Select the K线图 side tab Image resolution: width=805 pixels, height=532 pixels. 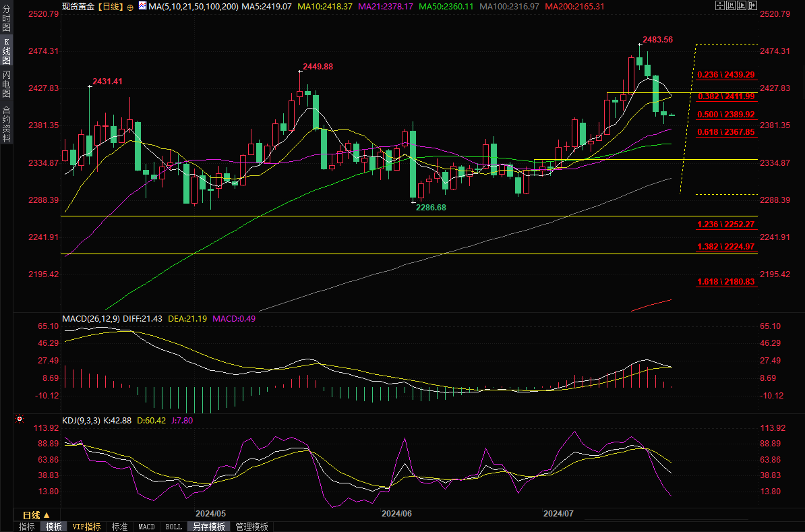tap(6, 51)
